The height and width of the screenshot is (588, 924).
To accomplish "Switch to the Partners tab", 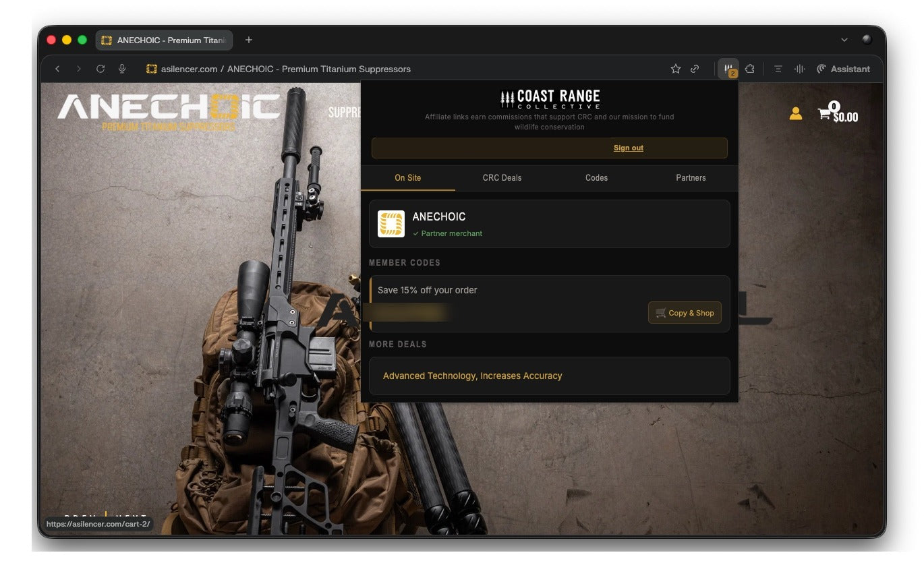I will (691, 178).
